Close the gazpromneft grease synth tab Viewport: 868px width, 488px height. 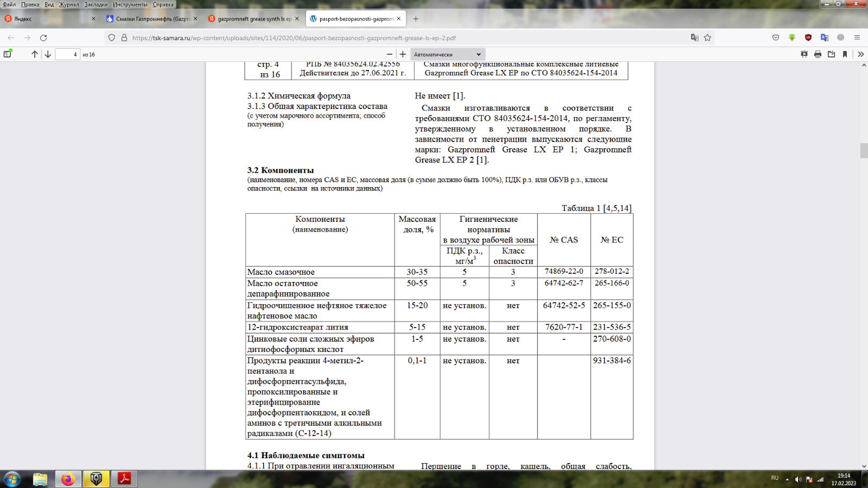click(x=297, y=18)
